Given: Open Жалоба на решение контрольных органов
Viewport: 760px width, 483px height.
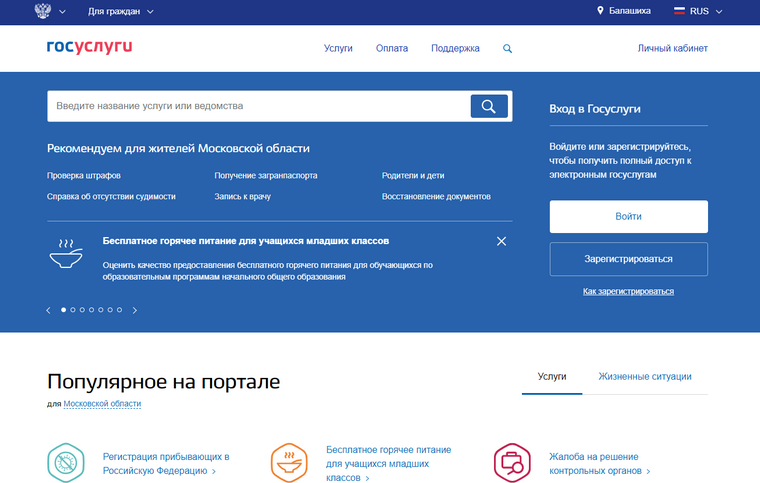Looking at the screenshot, I should [600, 464].
